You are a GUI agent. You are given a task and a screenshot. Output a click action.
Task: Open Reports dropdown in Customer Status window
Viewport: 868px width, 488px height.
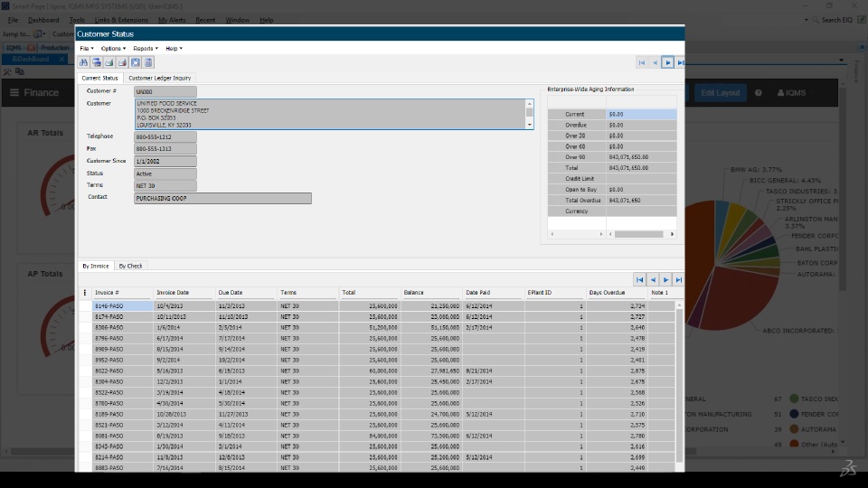click(x=145, y=49)
